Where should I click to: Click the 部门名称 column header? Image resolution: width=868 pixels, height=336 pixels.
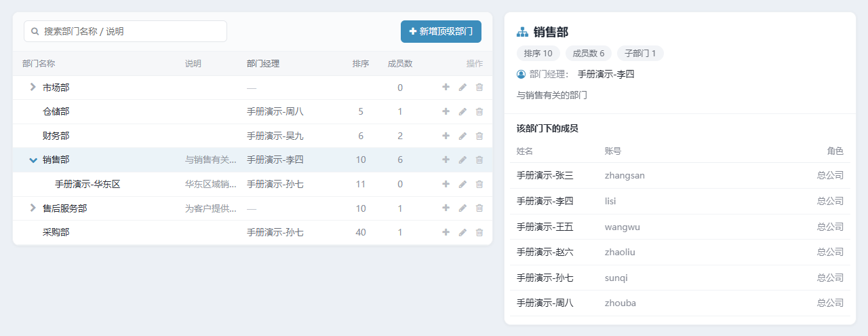(39, 64)
